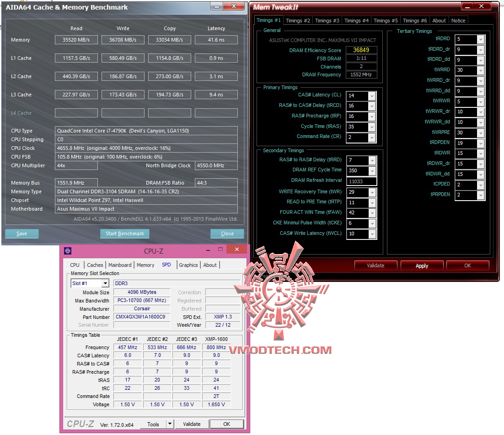Click the Memory Latency result 41.6 ns

coord(216,40)
